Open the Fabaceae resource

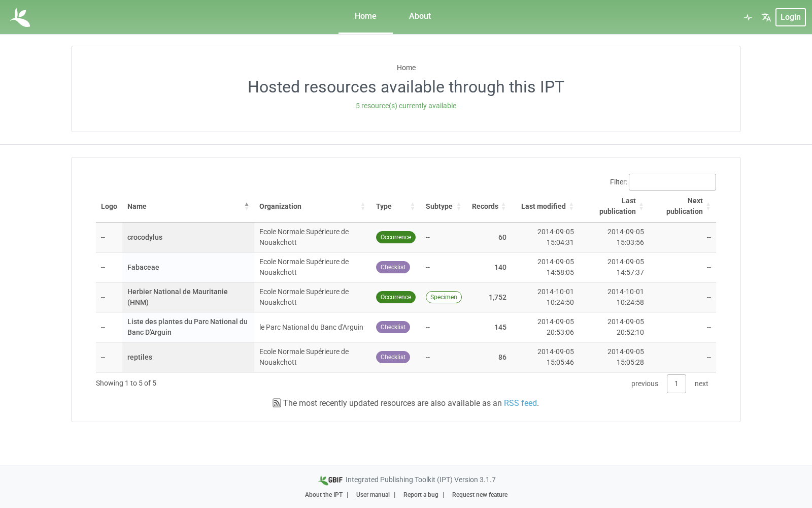click(143, 267)
